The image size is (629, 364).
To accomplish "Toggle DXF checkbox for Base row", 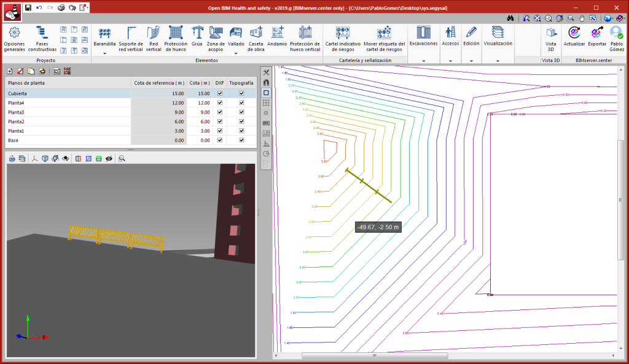I will (220, 141).
